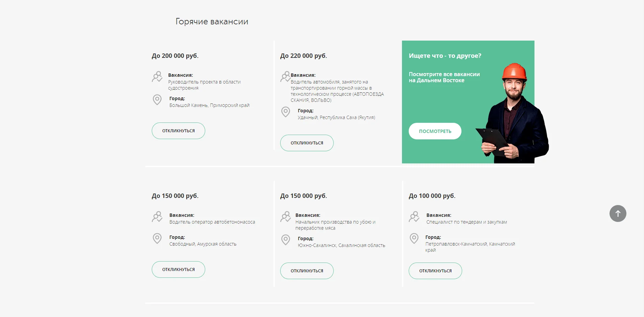The height and width of the screenshot is (317, 644).
Task: Click the Ищете что - то другое? heading
Action: pyautogui.click(x=445, y=56)
